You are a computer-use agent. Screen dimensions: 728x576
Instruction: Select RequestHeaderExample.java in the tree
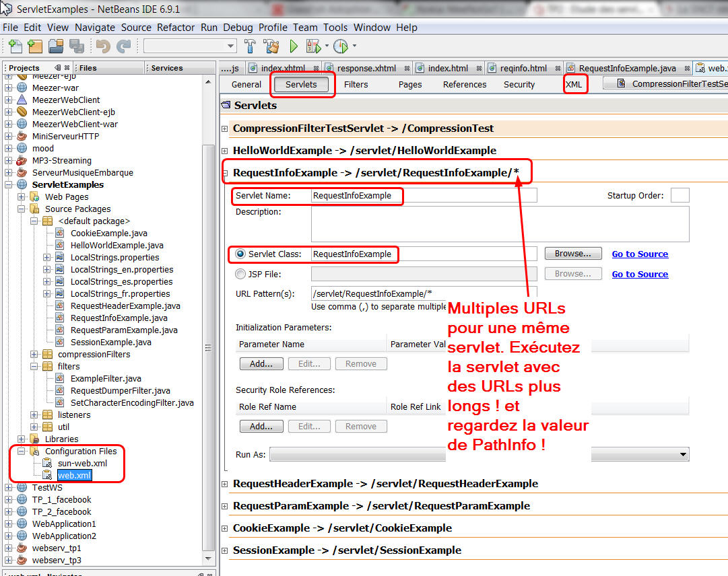tap(125, 305)
